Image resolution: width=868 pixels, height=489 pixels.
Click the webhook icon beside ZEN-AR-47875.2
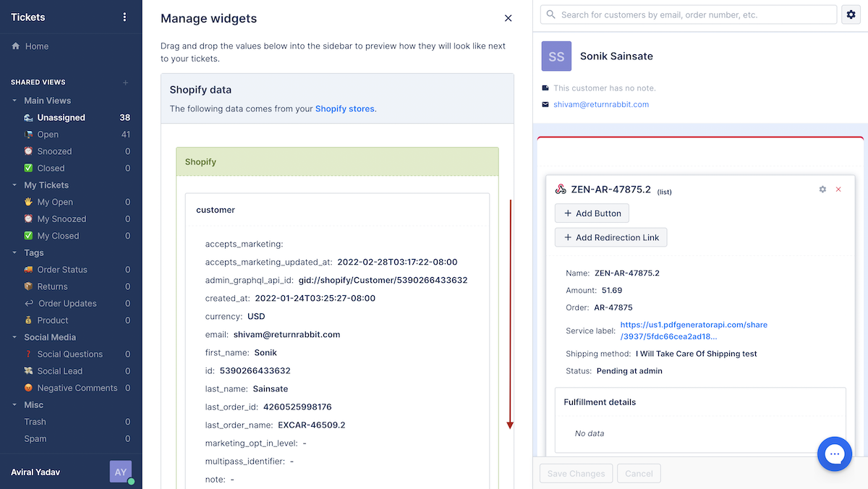[x=561, y=190]
